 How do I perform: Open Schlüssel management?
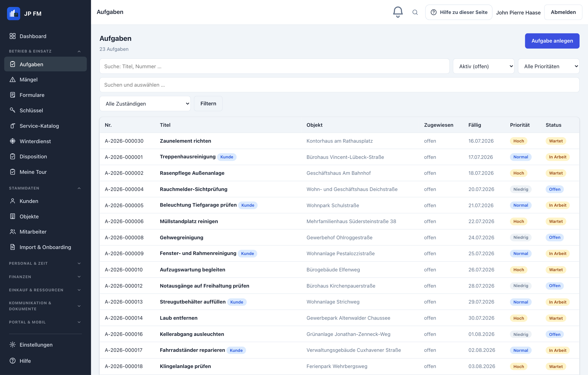[45, 110]
